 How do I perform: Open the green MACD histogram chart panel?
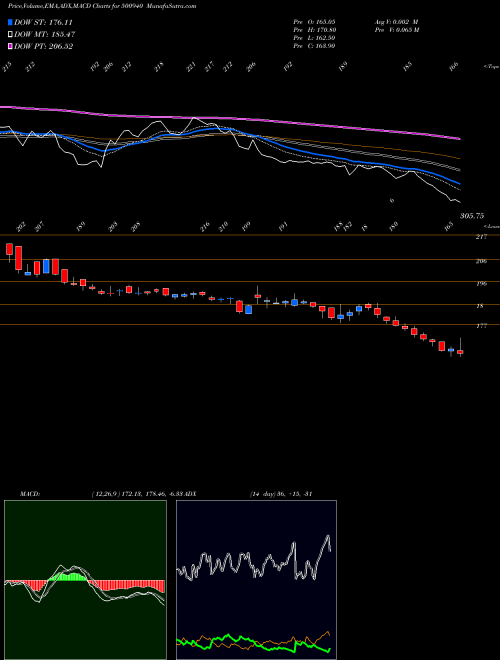(85, 580)
